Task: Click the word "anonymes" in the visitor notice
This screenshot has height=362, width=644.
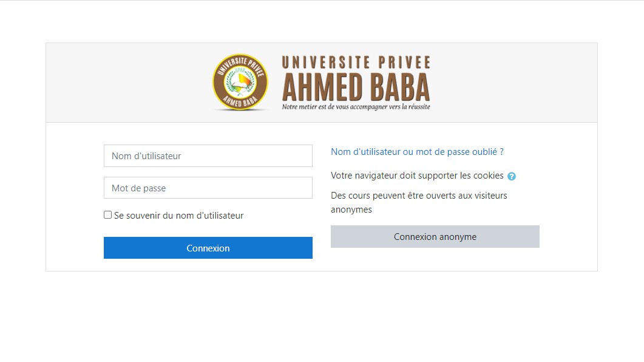Action: tap(351, 210)
